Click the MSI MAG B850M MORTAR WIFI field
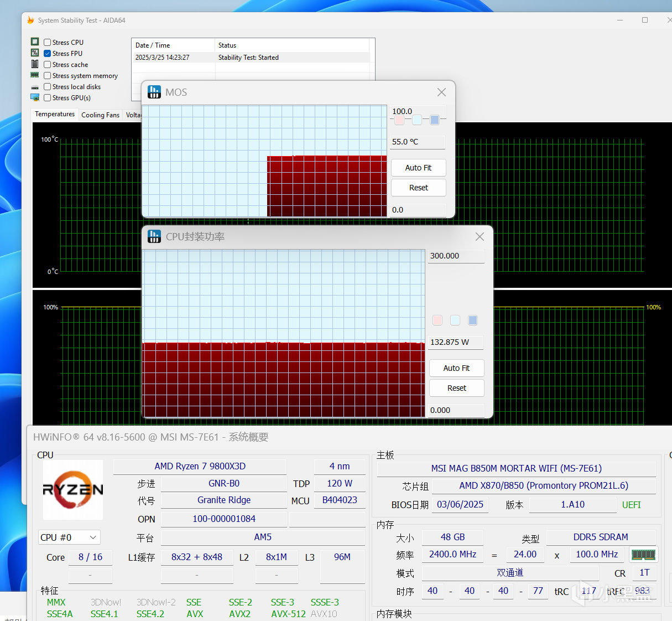Image resolution: width=672 pixels, height=621 pixels. [x=517, y=468]
